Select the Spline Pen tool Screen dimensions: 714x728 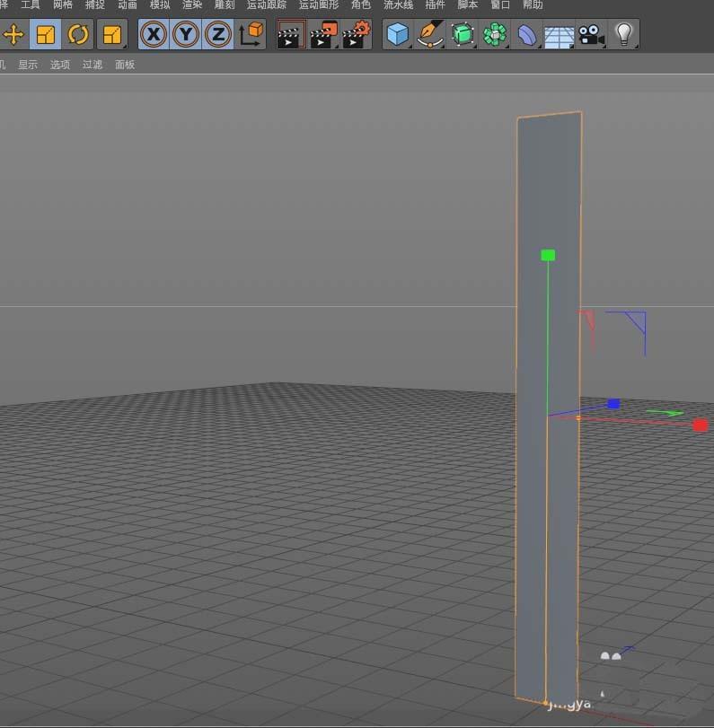point(430,35)
